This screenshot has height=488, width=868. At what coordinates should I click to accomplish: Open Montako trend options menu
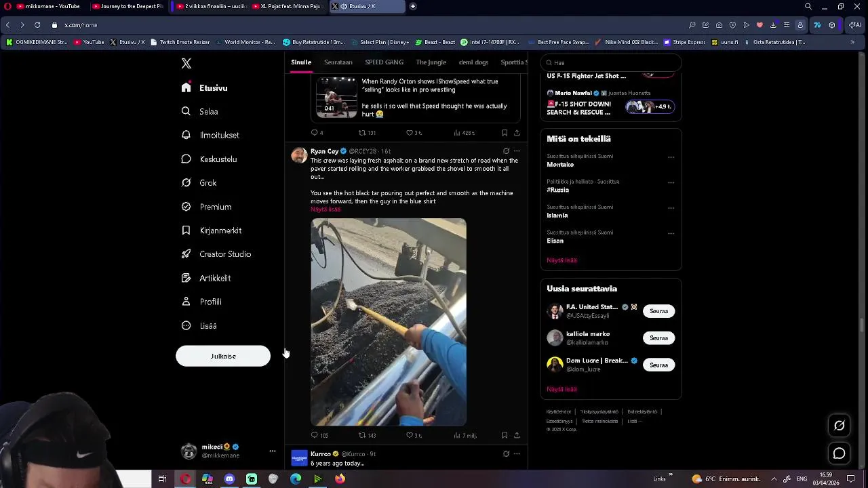pyautogui.click(x=671, y=157)
